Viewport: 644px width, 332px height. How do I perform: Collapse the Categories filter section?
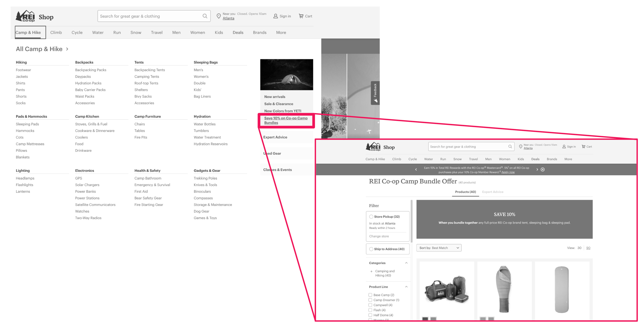406,263
